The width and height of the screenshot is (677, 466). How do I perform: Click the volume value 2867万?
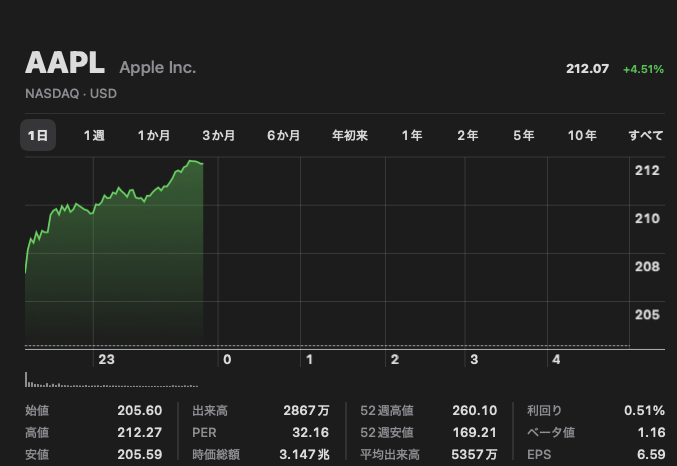(306, 410)
